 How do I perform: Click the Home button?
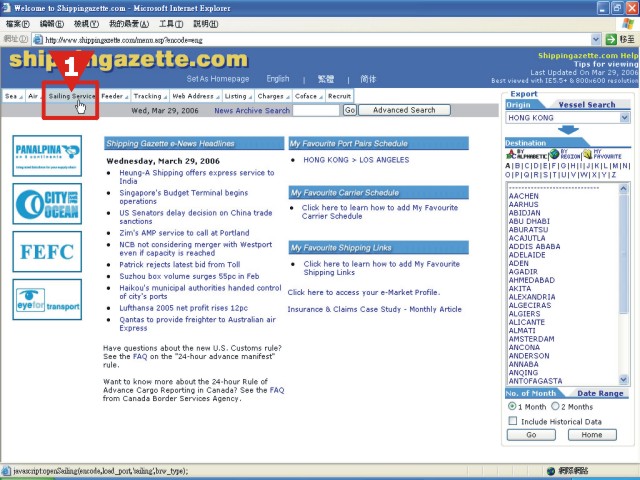point(592,435)
